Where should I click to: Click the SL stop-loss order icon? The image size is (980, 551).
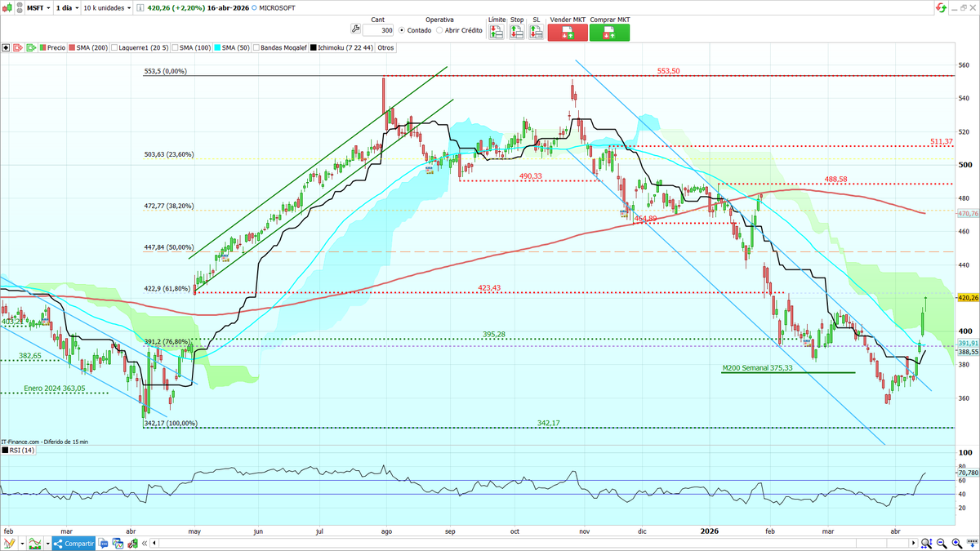(537, 32)
